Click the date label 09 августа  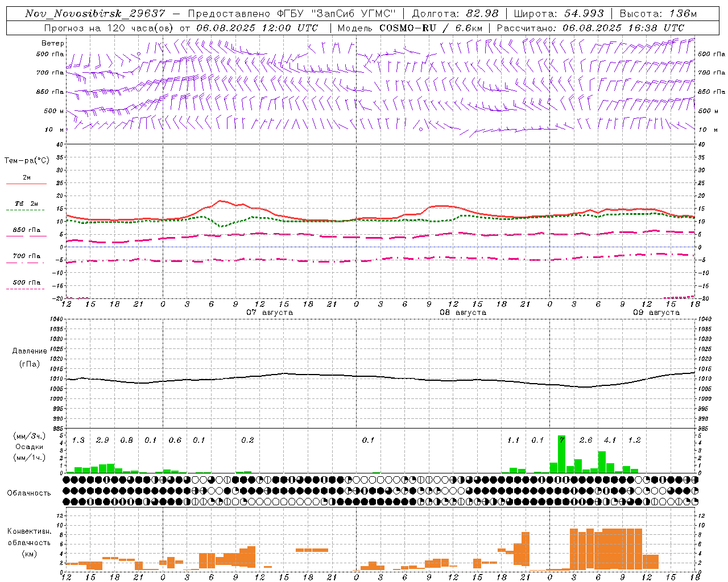[656, 313]
